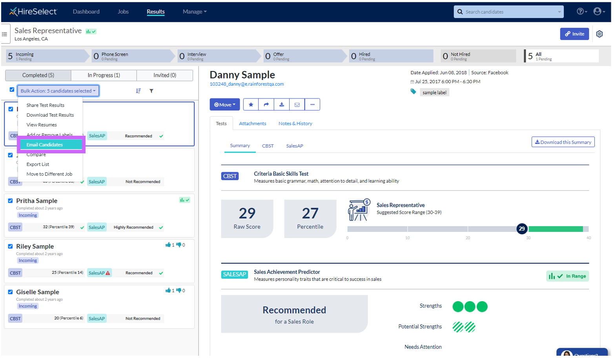Click the CBST test badge in summary
The image size is (616, 364).
230,176
